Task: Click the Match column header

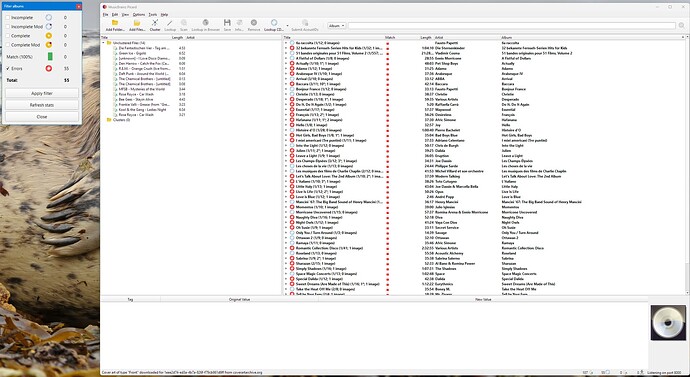Action: point(390,38)
